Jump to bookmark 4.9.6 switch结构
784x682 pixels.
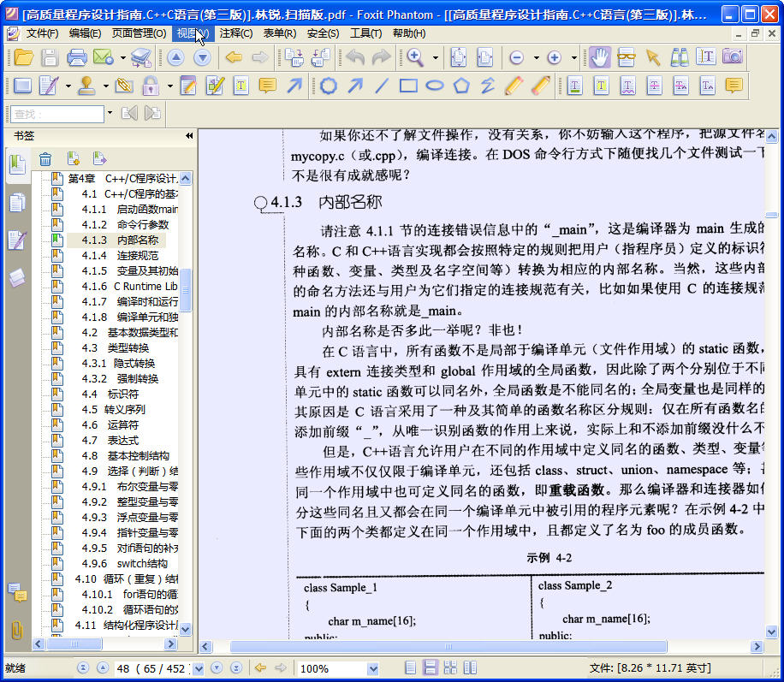(124, 564)
